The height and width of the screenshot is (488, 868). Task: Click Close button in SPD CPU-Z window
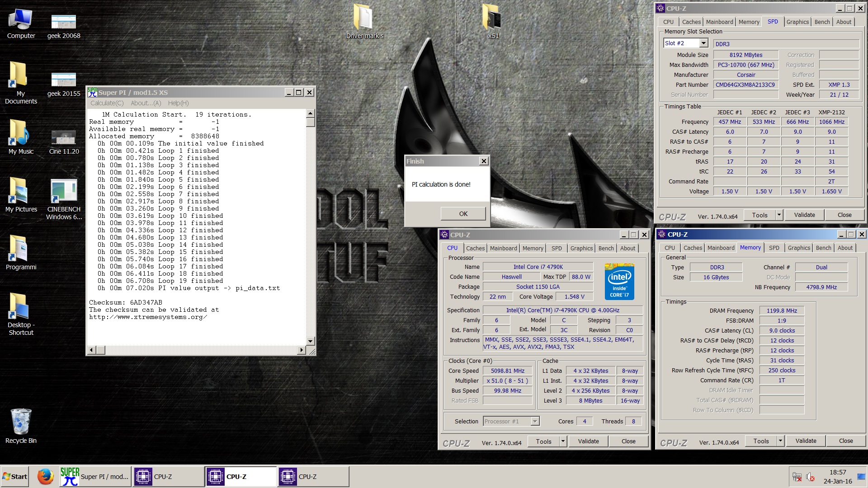[844, 215]
